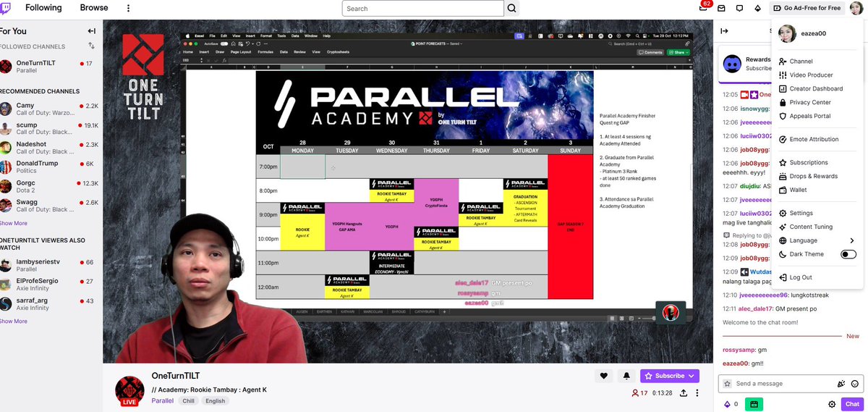Open the Following page
Viewport: 868px width, 412px height.
[x=43, y=8]
